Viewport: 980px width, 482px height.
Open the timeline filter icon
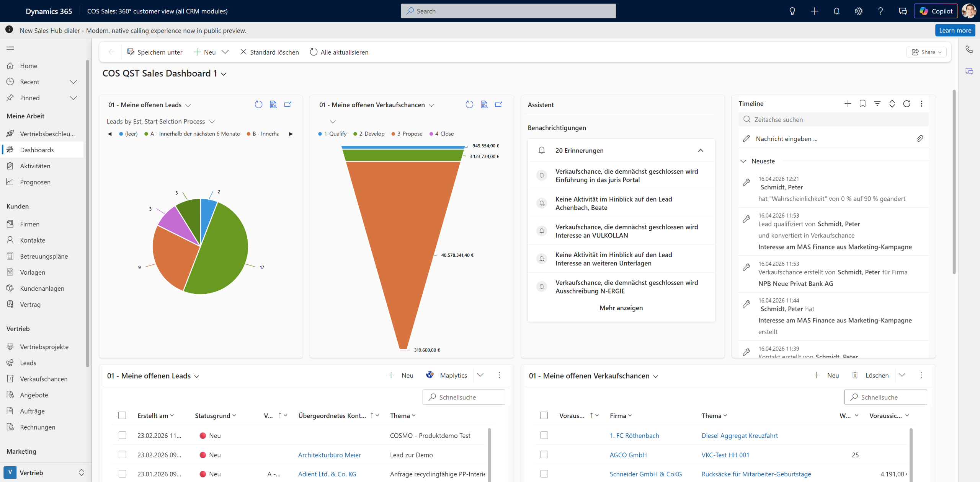point(877,104)
